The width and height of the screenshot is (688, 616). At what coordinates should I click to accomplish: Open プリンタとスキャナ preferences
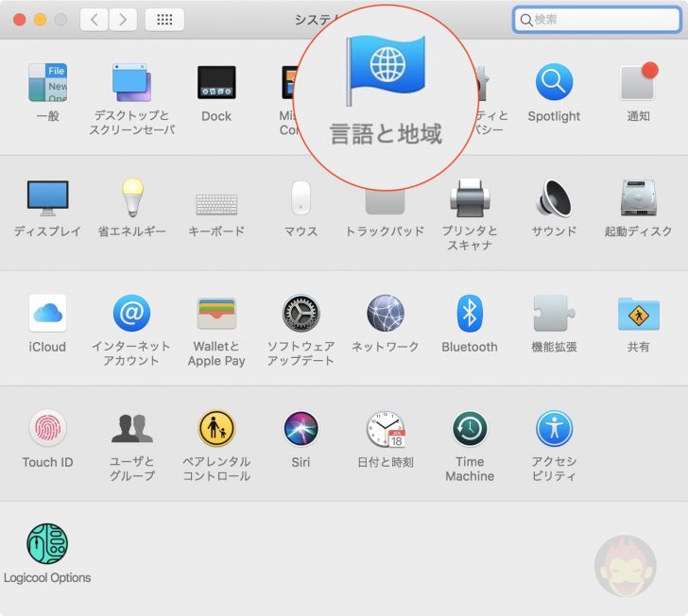pyautogui.click(x=470, y=198)
